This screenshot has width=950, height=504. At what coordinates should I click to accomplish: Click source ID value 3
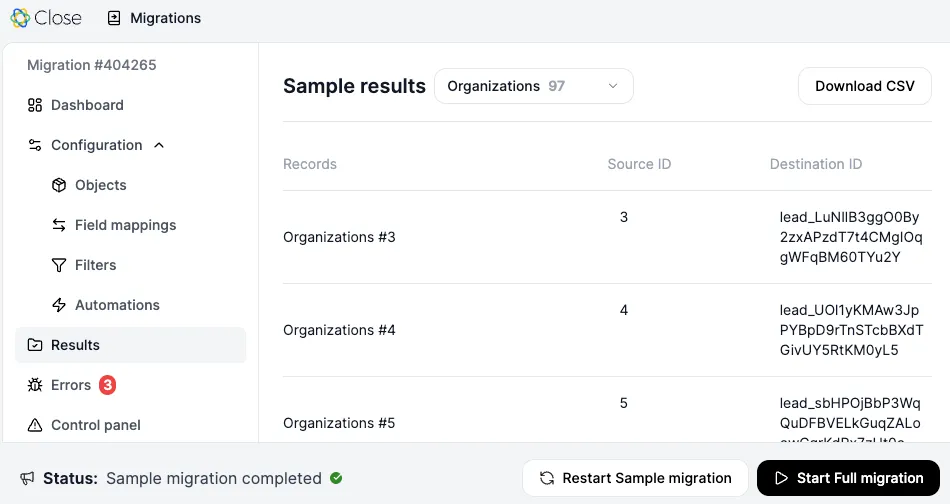(623, 217)
